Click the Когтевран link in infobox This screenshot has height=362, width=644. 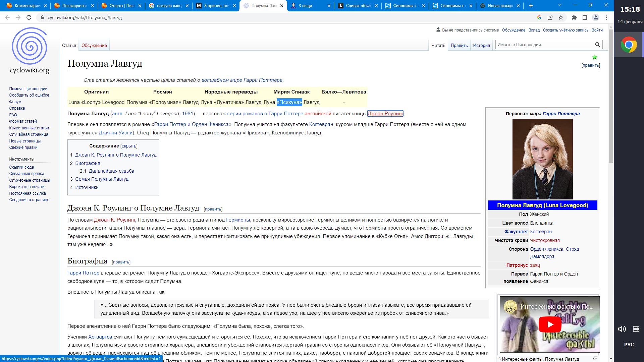(x=541, y=232)
